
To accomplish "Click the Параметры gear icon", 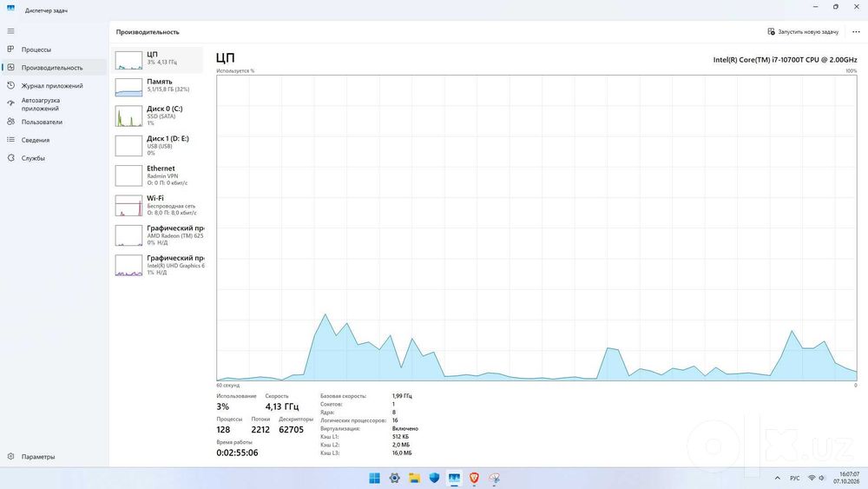I will tap(10, 457).
